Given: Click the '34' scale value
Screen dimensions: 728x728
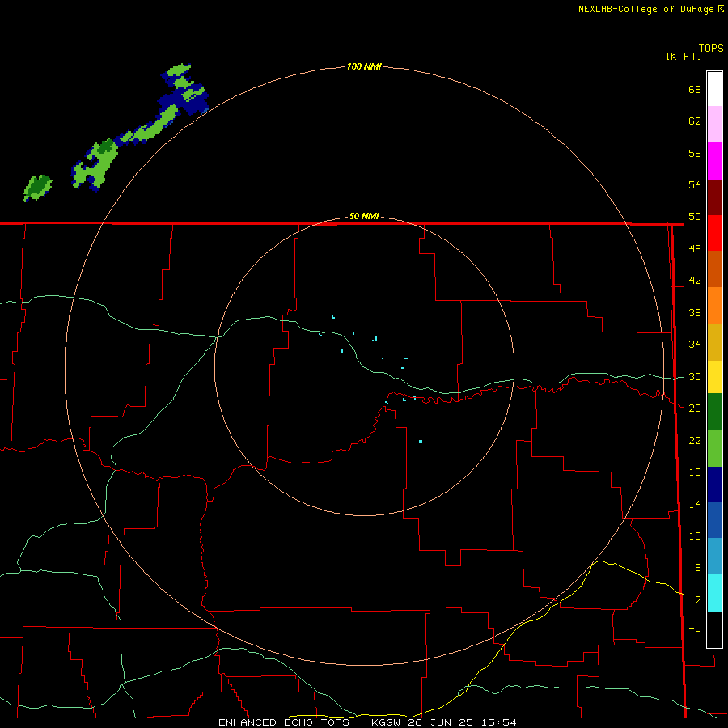Looking at the screenshot, I should 695,344.
